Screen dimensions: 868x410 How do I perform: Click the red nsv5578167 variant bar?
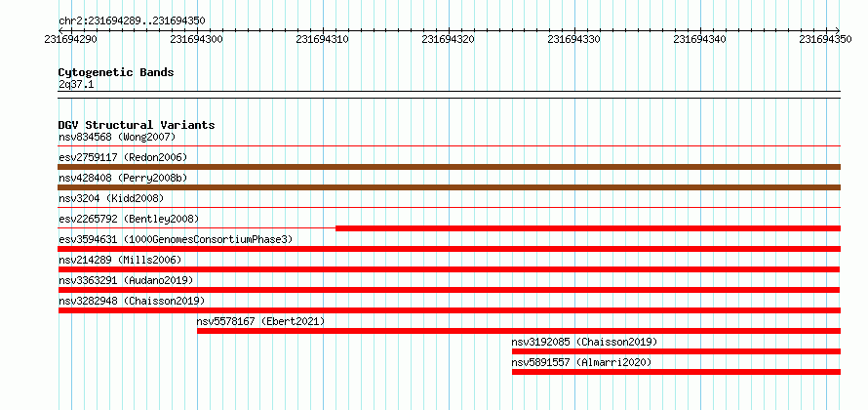[519, 331]
